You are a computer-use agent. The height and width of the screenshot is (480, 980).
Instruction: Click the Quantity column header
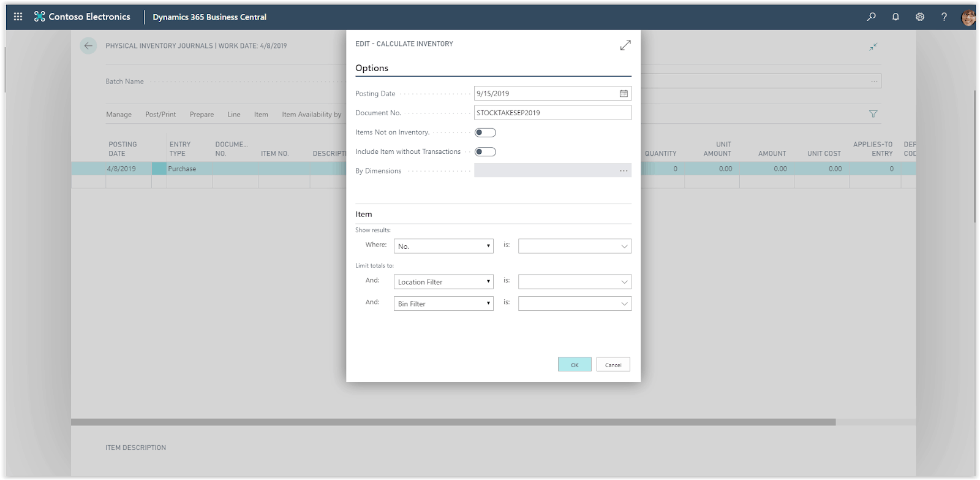pyautogui.click(x=660, y=153)
